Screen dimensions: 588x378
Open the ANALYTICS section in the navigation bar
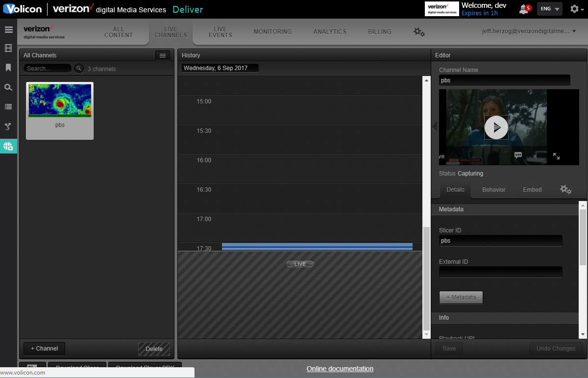pos(330,31)
